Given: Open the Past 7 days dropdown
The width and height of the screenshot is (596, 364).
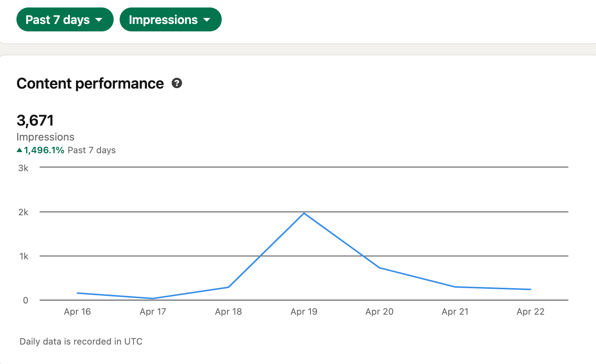Looking at the screenshot, I should [x=65, y=19].
